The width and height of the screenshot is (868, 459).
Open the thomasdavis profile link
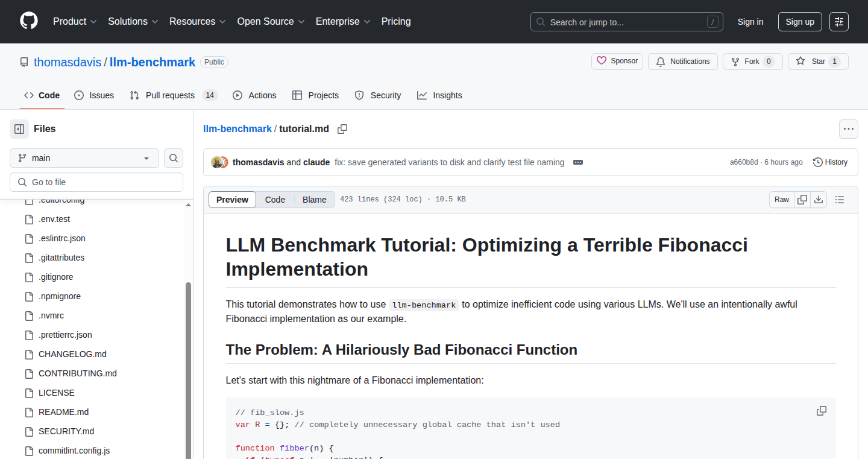tap(68, 62)
